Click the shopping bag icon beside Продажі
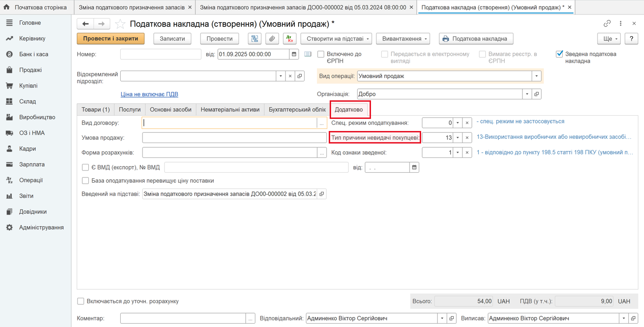The image size is (644, 327). [9, 70]
